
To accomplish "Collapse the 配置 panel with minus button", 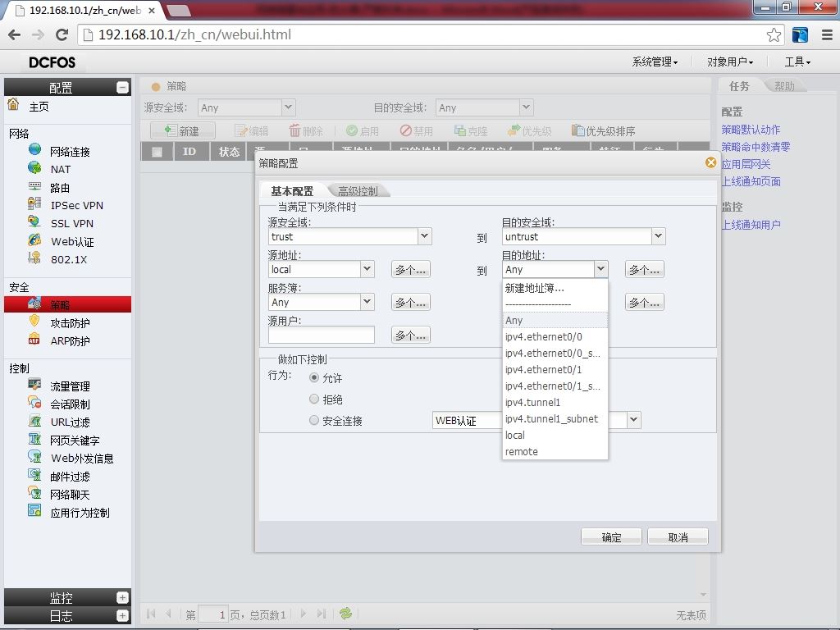I will click(122, 87).
